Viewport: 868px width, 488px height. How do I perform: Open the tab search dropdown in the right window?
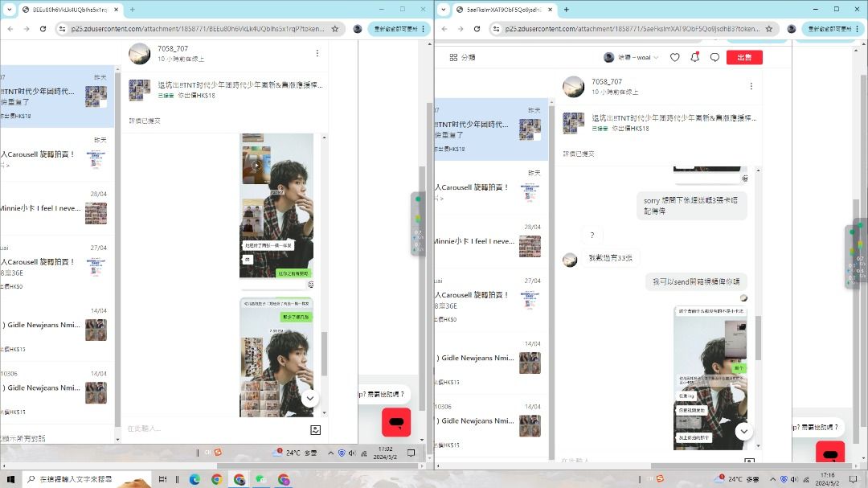click(x=443, y=10)
